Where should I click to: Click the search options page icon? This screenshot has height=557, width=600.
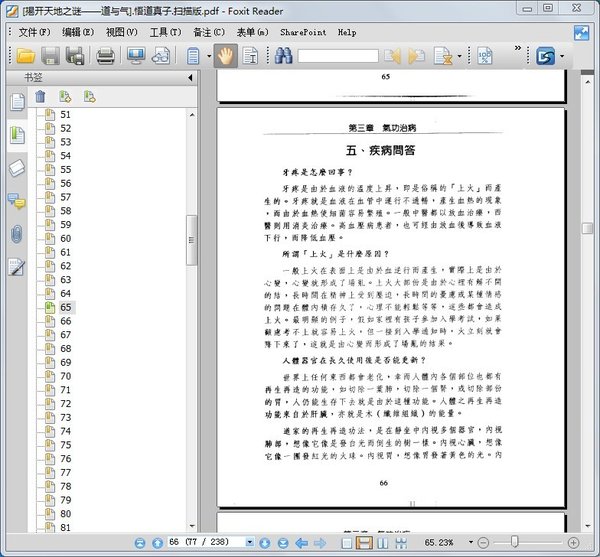pyautogui.click(x=443, y=56)
